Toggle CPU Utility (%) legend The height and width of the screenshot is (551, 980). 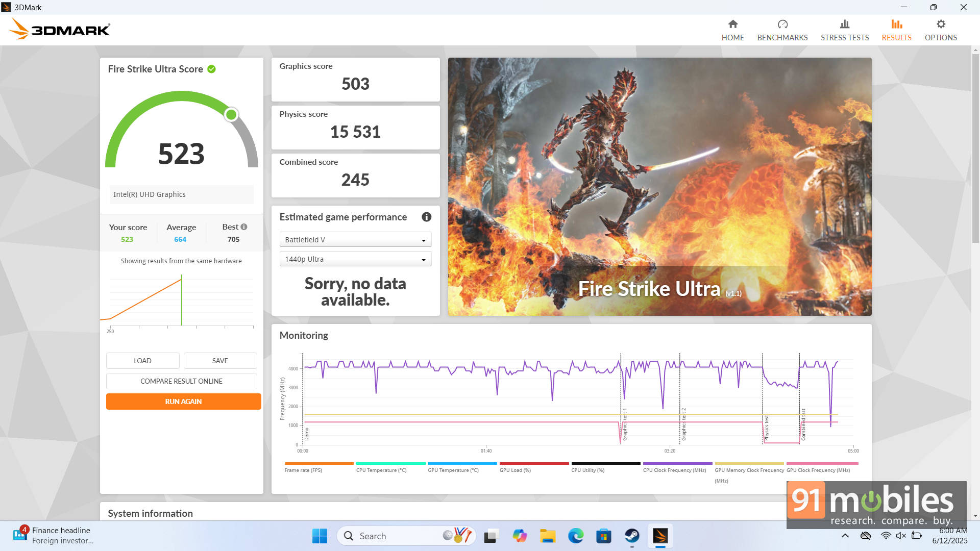605,467
